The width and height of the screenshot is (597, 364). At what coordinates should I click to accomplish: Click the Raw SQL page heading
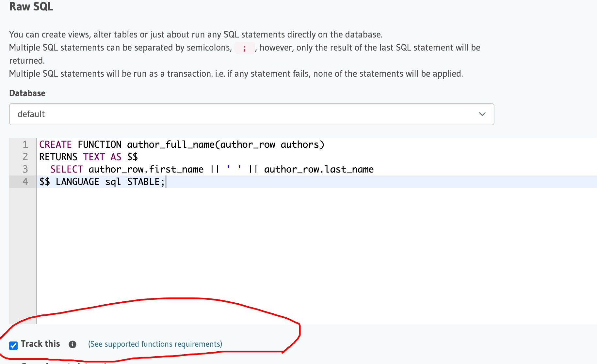point(31,7)
